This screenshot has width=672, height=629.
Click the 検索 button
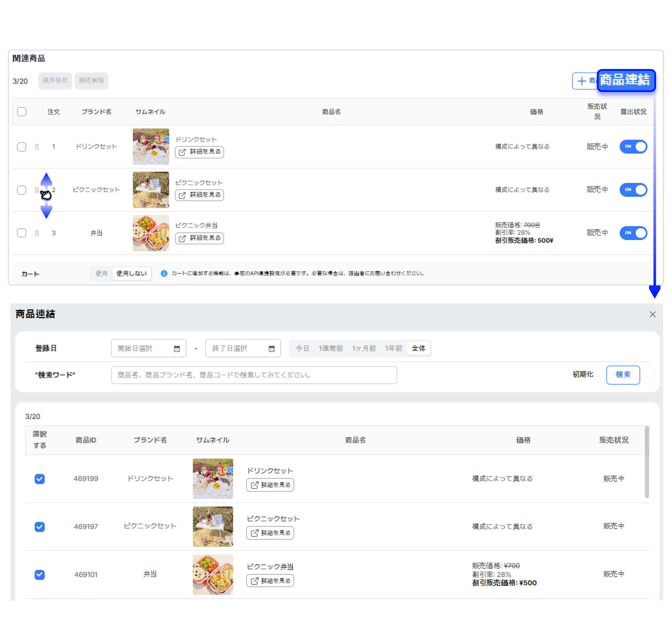pyautogui.click(x=623, y=375)
